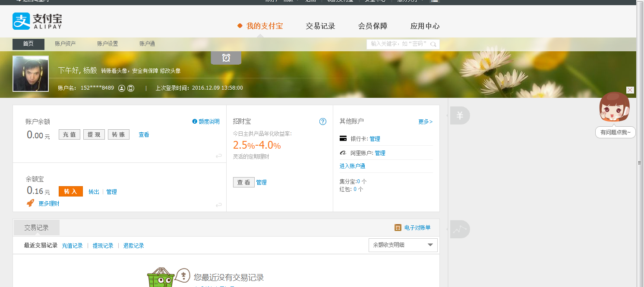Viewport: 644px width, 287px height.
Task: Expand 更多 in 其他账户 section
Action: coord(425,122)
